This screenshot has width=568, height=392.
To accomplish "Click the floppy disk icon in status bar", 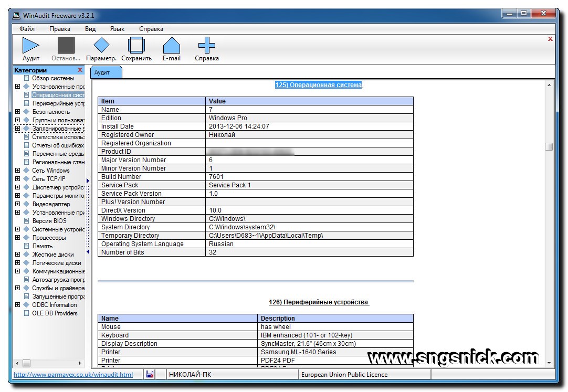I will click(x=150, y=374).
